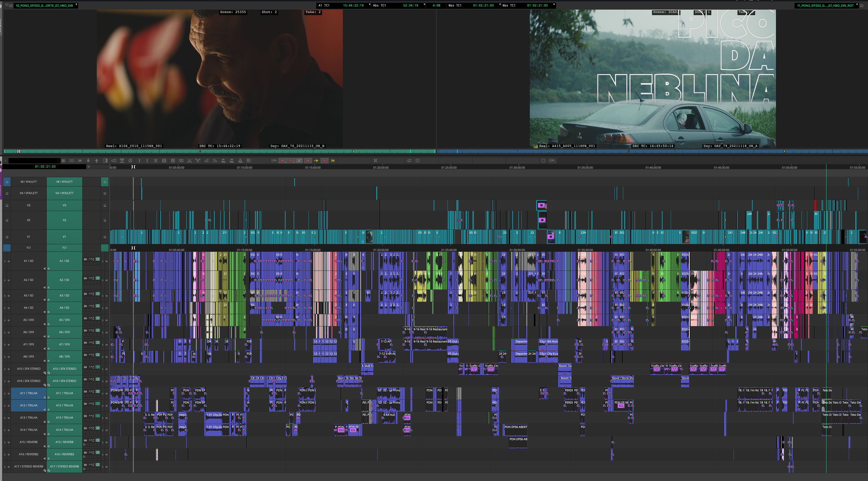Image resolution: width=868 pixels, height=481 pixels.
Task: Select record track V1
Action: 64,237
